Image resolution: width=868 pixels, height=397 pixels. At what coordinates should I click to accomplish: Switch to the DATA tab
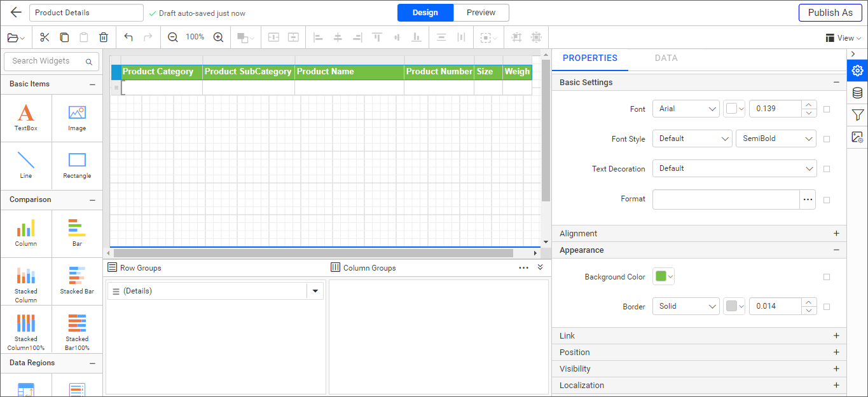point(666,58)
